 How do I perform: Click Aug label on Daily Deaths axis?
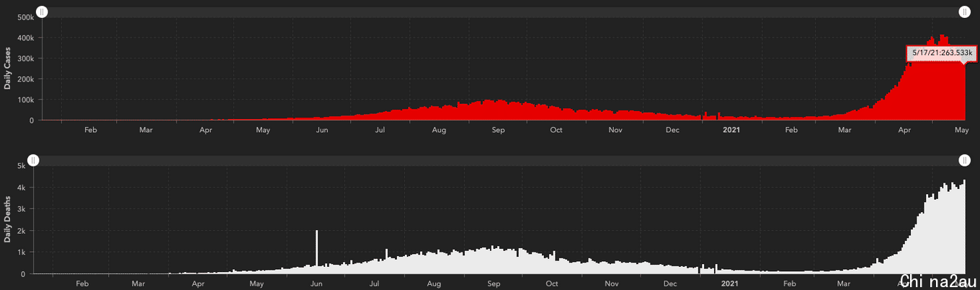[x=434, y=284]
